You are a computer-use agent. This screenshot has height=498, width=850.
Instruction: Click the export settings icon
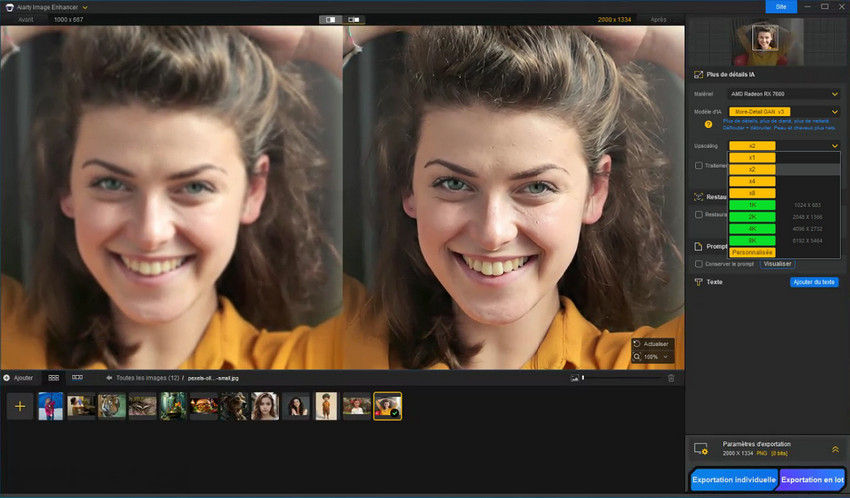click(x=701, y=449)
